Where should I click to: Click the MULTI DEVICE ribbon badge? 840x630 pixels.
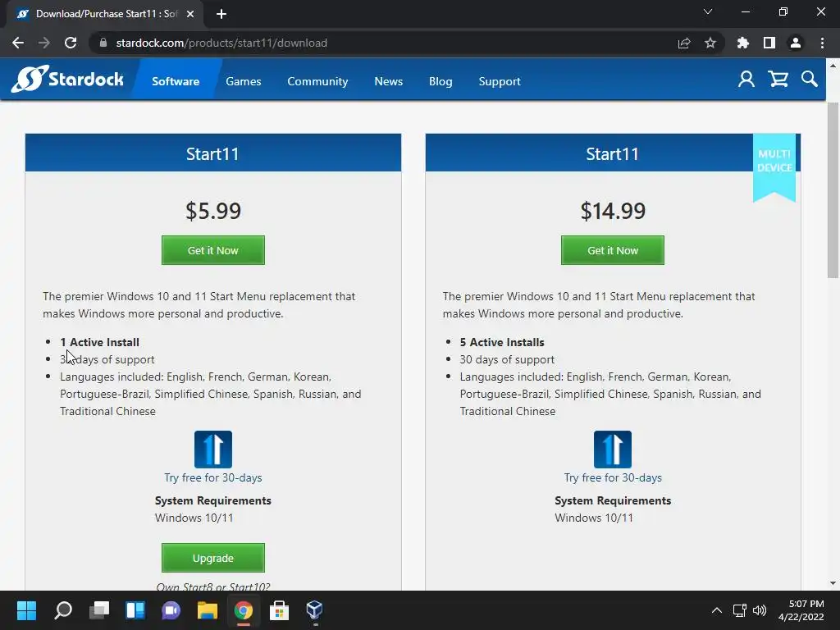point(774,167)
